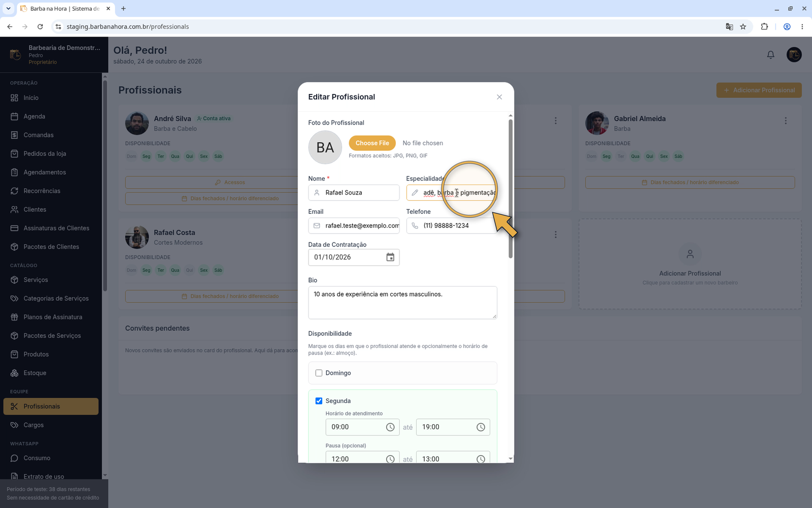Open a new browser tab
The width and height of the screenshot is (812, 508).
pos(123,9)
